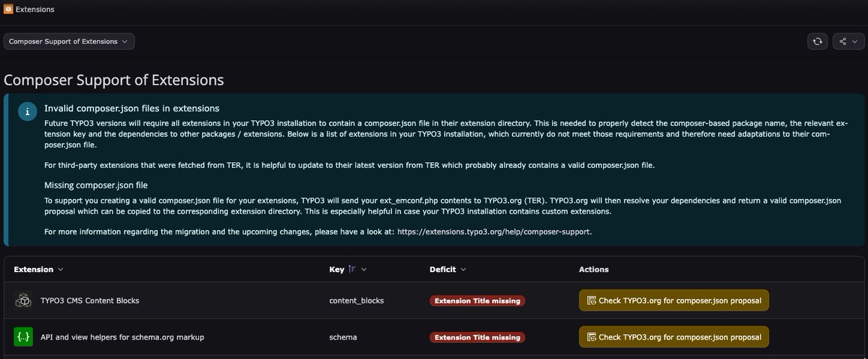
Task: Open the Composer Support of Extensions dropdown
Action: tap(69, 41)
